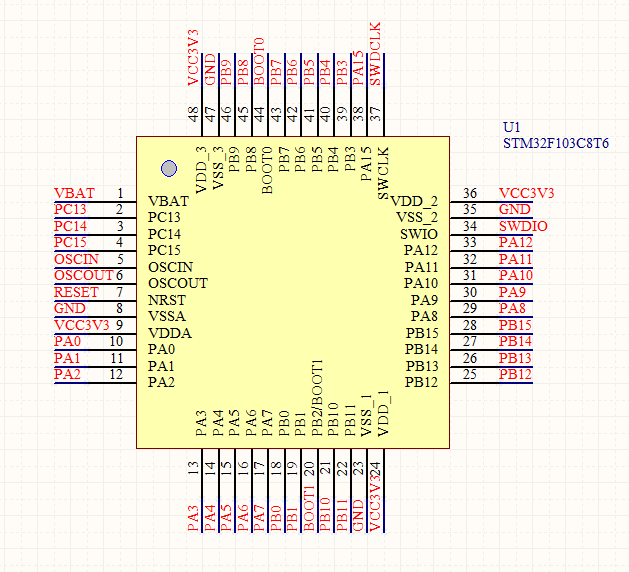Image resolution: width=629 pixels, height=572 pixels.
Task: Click the VSSA pin name
Action: [167, 316]
